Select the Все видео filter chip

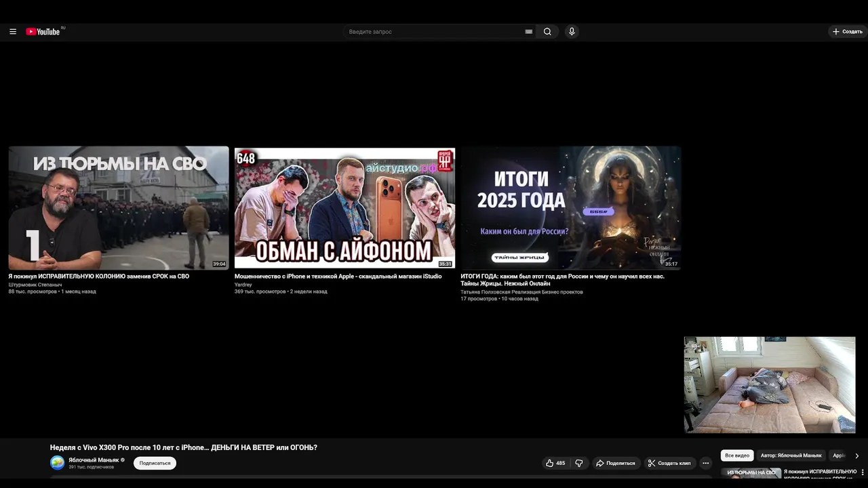coord(737,455)
